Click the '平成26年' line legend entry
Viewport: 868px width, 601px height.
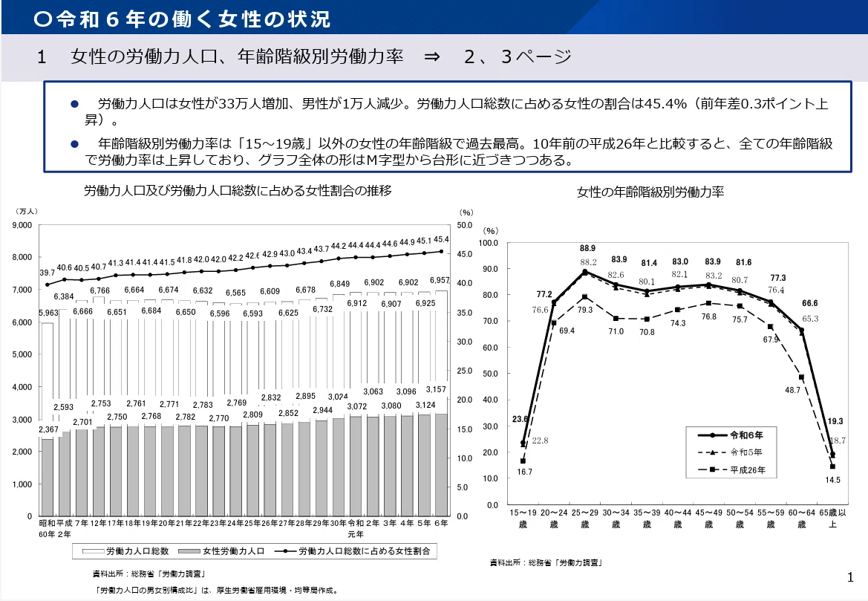[732, 470]
